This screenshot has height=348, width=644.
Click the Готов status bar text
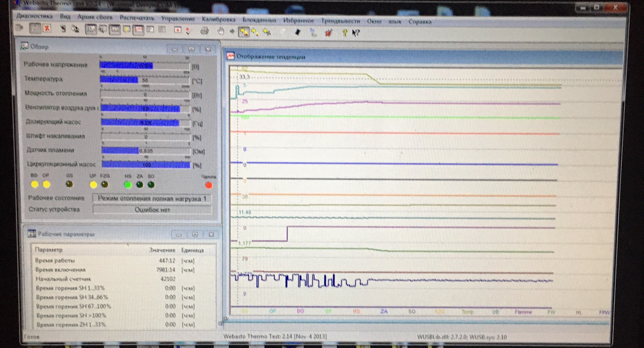[x=32, y=336]
